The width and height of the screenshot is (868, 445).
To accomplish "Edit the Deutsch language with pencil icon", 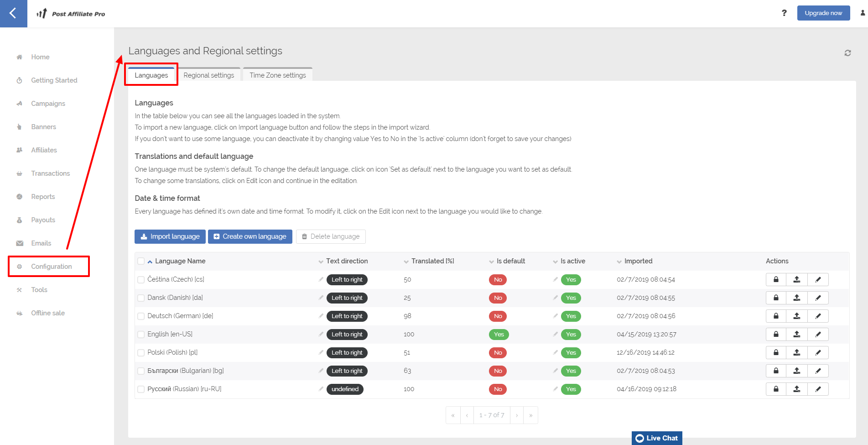I will [x=818, y=316].
